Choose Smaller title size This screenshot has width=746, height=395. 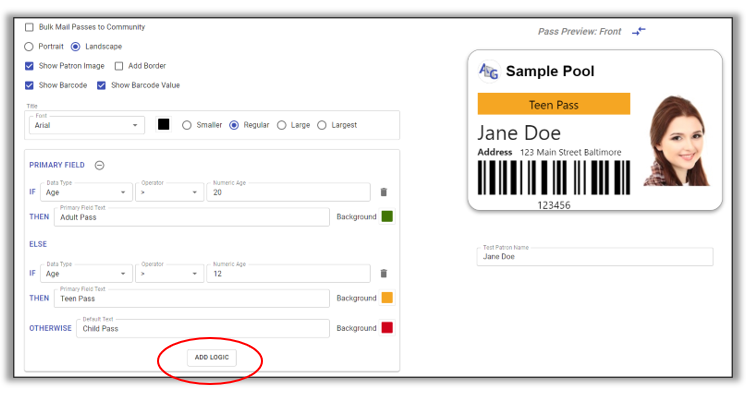187,125
